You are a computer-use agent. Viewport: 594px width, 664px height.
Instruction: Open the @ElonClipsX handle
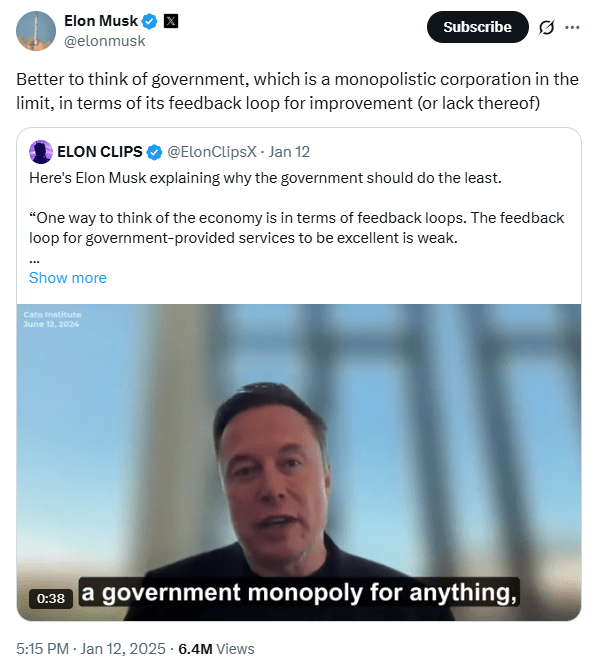(212, 152)
